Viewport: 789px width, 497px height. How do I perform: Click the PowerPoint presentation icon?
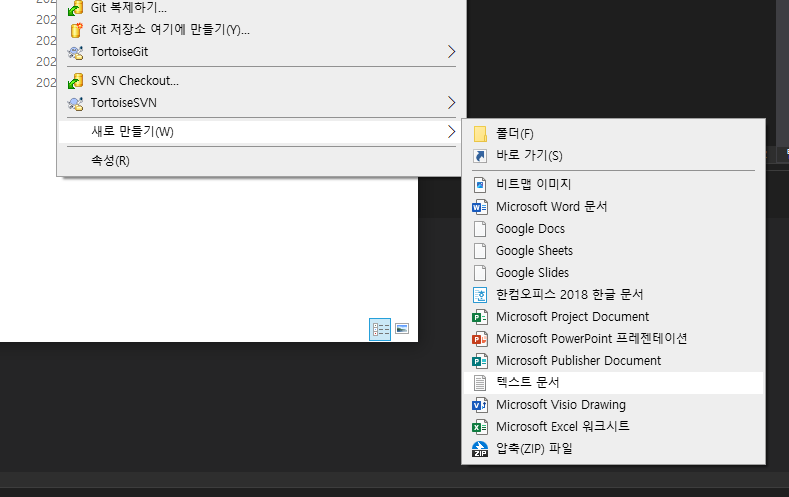[x=480, y=339]
